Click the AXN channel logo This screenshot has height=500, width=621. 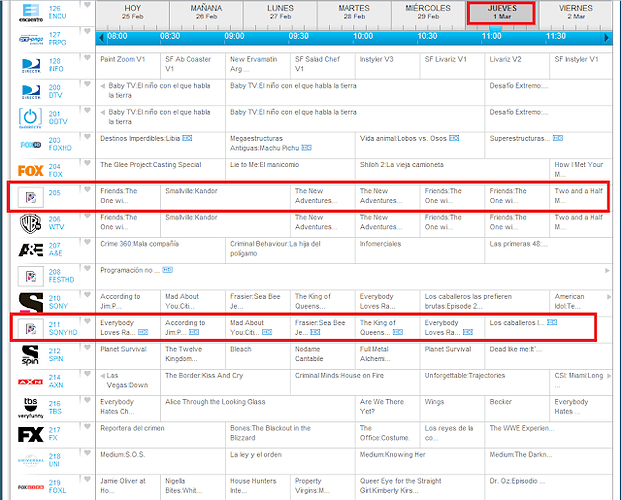[x=30, y=380]
